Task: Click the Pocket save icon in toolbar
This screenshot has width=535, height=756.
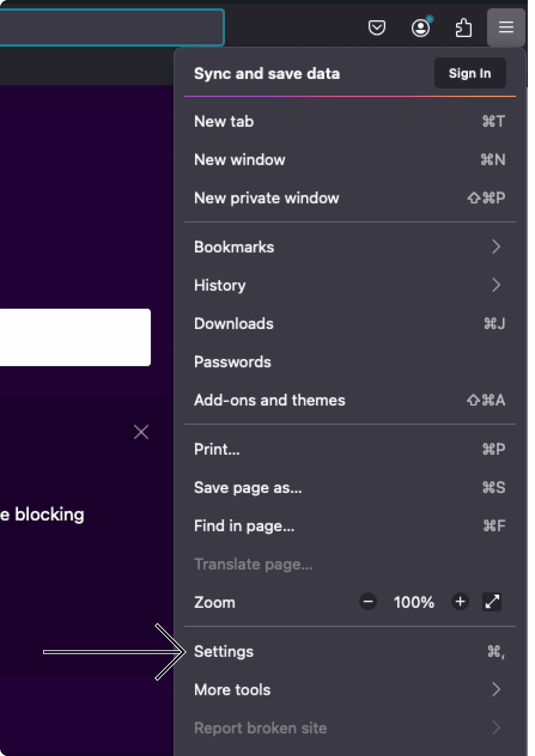Action: (x=376, y=28)
